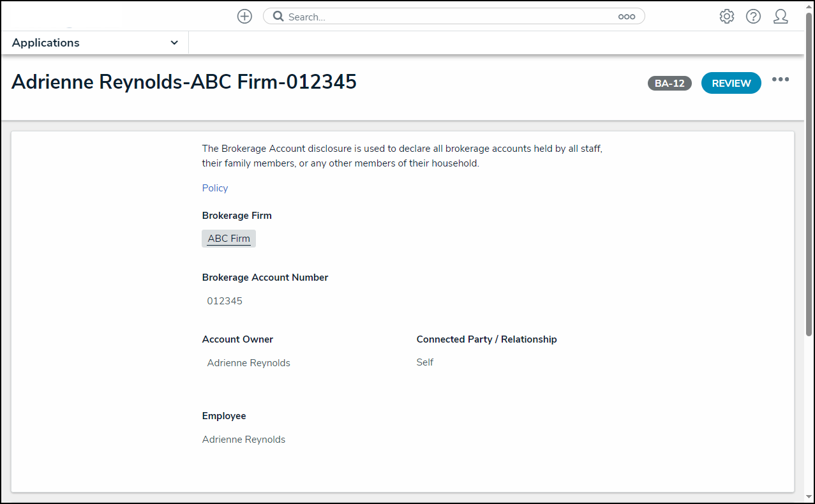The image size is (815, 504).
Task: Click the BA-12 unique ID badge
Action: coord(669,83)
